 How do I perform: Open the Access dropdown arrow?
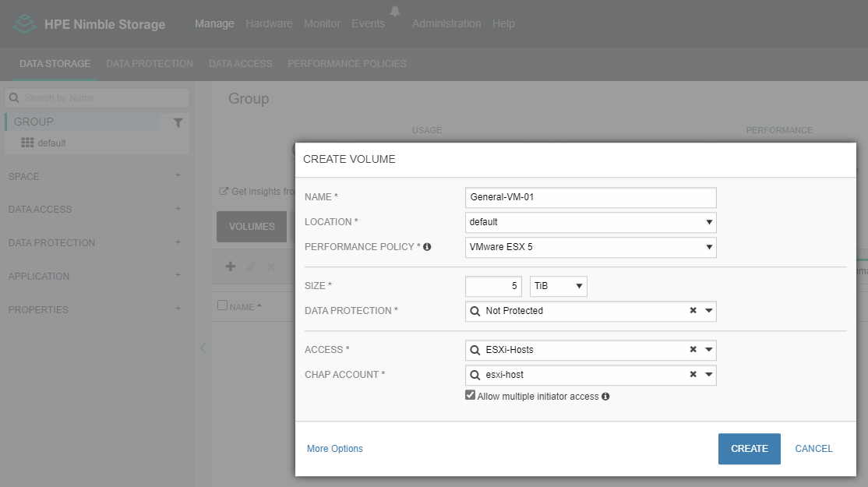pyautogui.click(x=708, y=349)
